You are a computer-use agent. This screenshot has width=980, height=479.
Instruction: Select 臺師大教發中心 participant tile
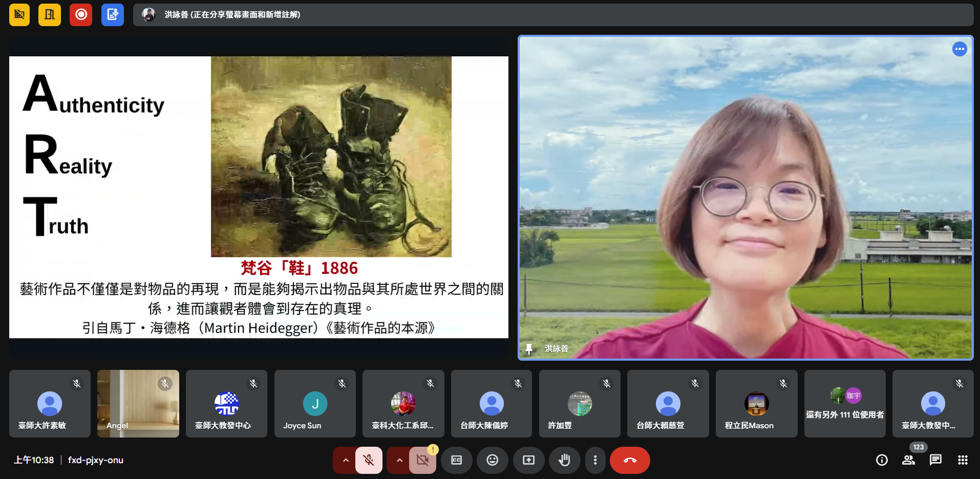[x=226, y=404]
